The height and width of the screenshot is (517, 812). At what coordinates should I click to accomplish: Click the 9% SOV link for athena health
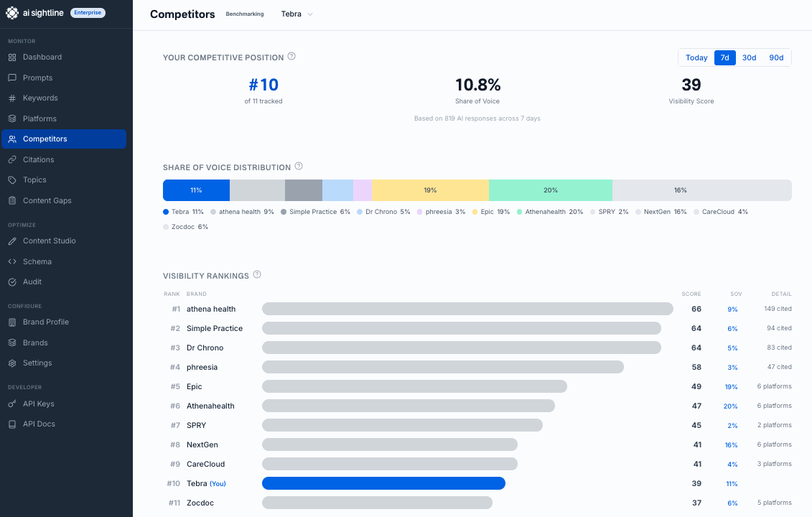[732, 309]
